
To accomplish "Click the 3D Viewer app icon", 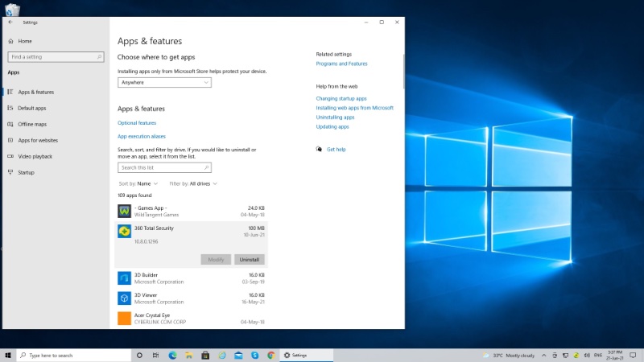I will tap(125, 298).
